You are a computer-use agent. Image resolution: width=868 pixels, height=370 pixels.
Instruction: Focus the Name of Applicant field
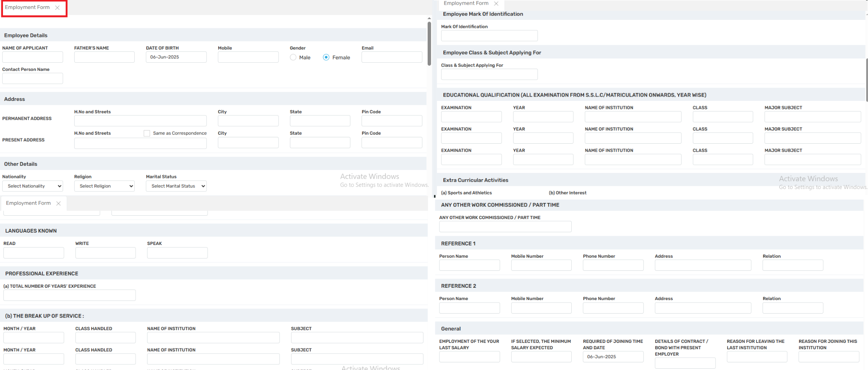click(33, 57)
